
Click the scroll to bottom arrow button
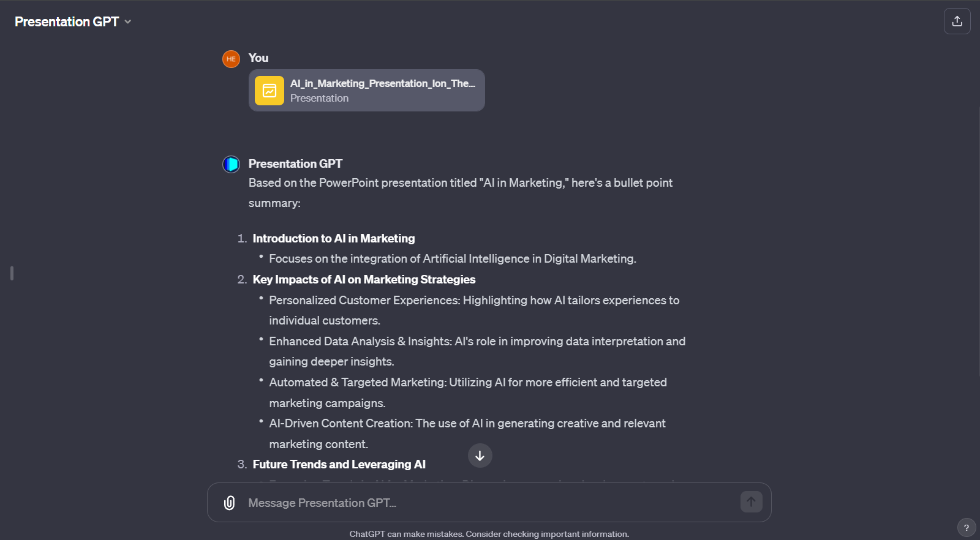tap(480, 456)
